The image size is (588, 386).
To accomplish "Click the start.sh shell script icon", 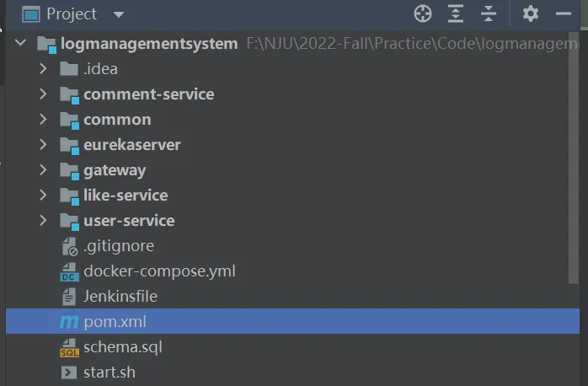I will coord(69,372).
